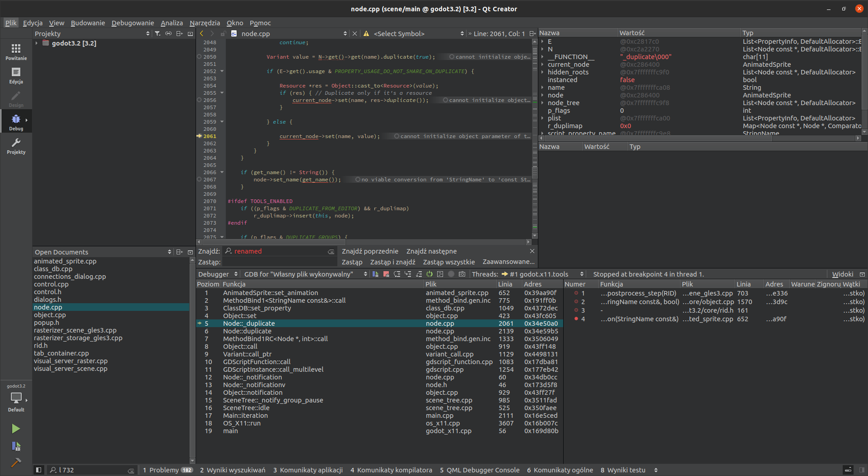
Task: Collapse code fold at line 2052
Action: pos(222,71)
